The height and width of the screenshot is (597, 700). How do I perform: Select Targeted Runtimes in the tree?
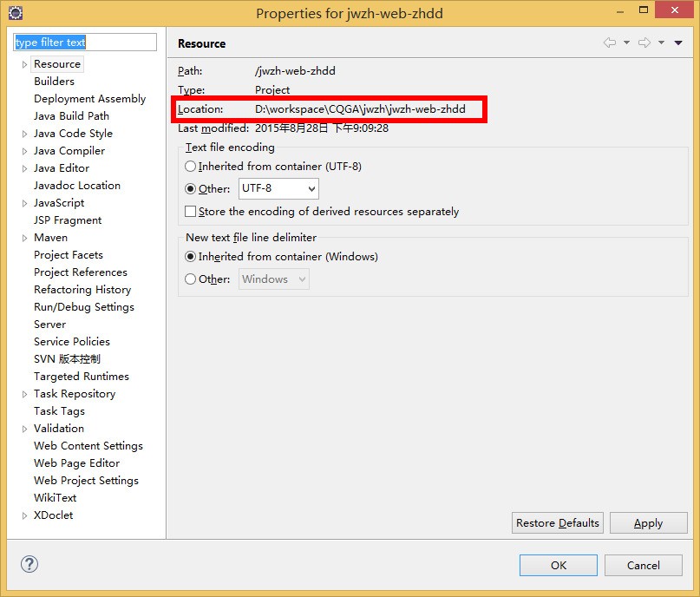pos(82,377)
